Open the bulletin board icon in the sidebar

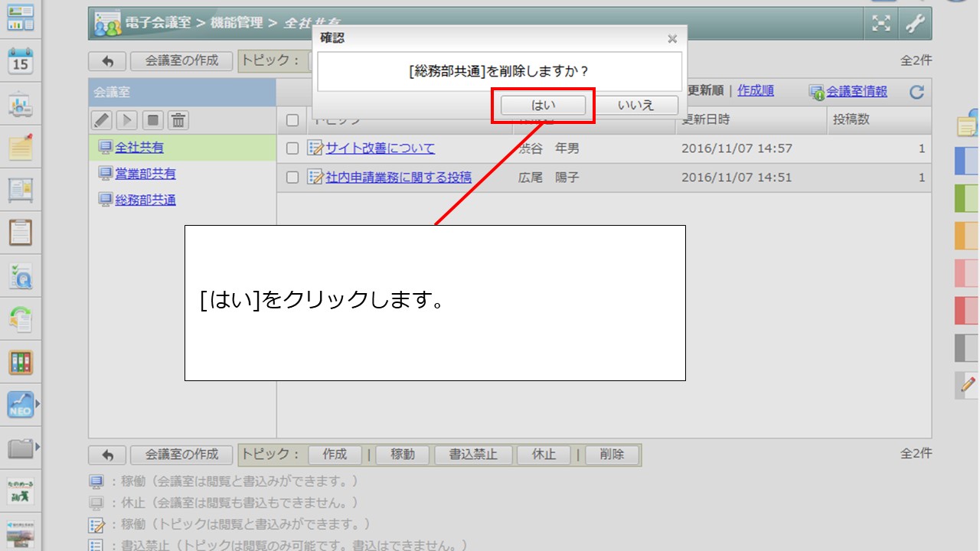pyautogui.click(x=21, y=188)
